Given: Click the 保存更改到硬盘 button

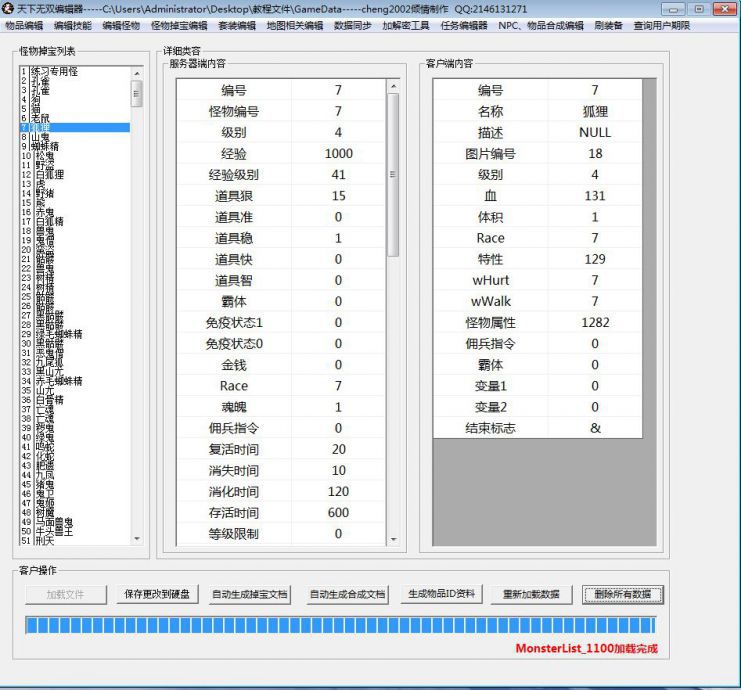Looking at the screenshot, I should [156, 594].
